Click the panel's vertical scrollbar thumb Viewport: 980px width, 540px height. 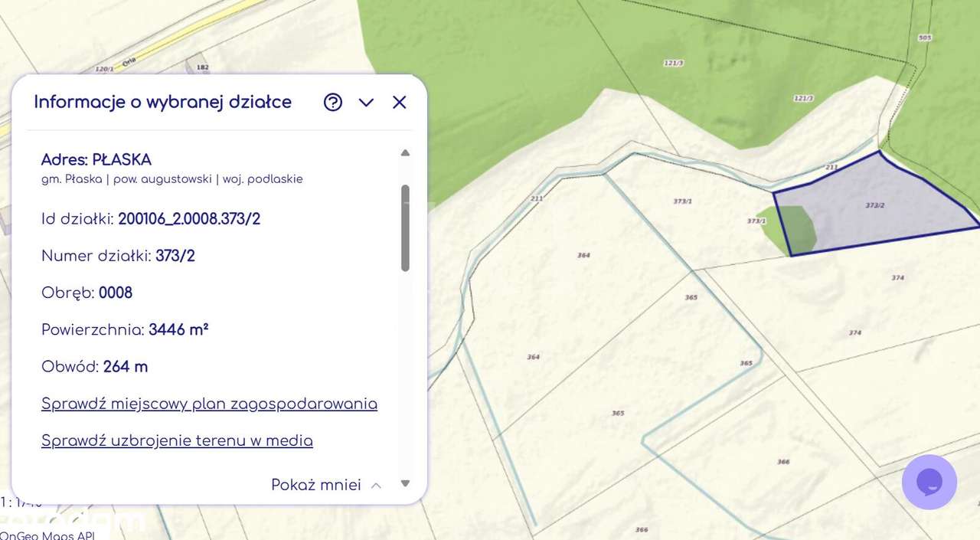405,227
